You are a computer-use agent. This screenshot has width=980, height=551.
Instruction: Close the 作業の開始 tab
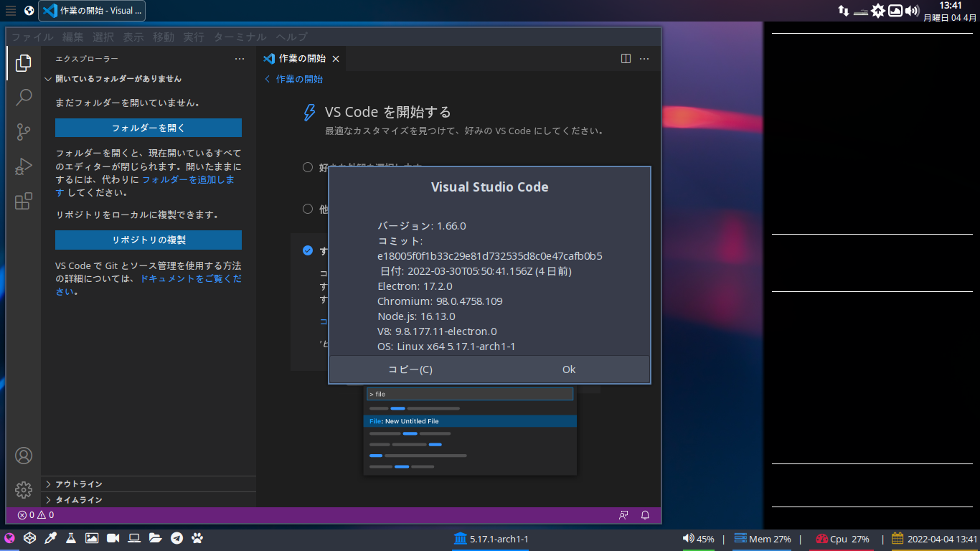[336, 59]
